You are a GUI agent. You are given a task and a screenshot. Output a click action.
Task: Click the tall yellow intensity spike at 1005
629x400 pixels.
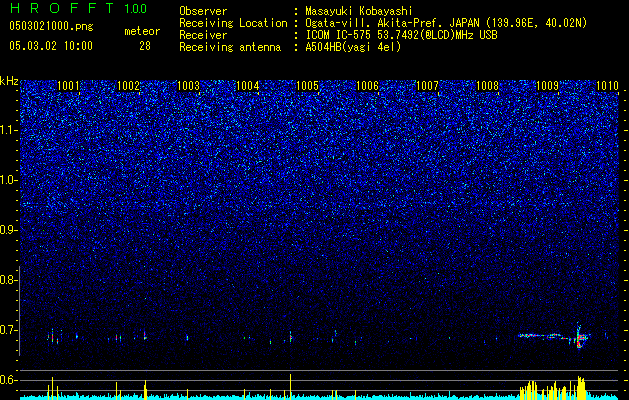pyautogui.click(x=290, y=385)
